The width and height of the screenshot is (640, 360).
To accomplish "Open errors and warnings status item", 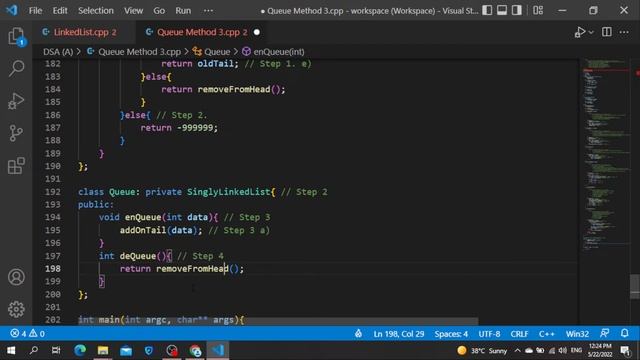I will coord(27,334).
